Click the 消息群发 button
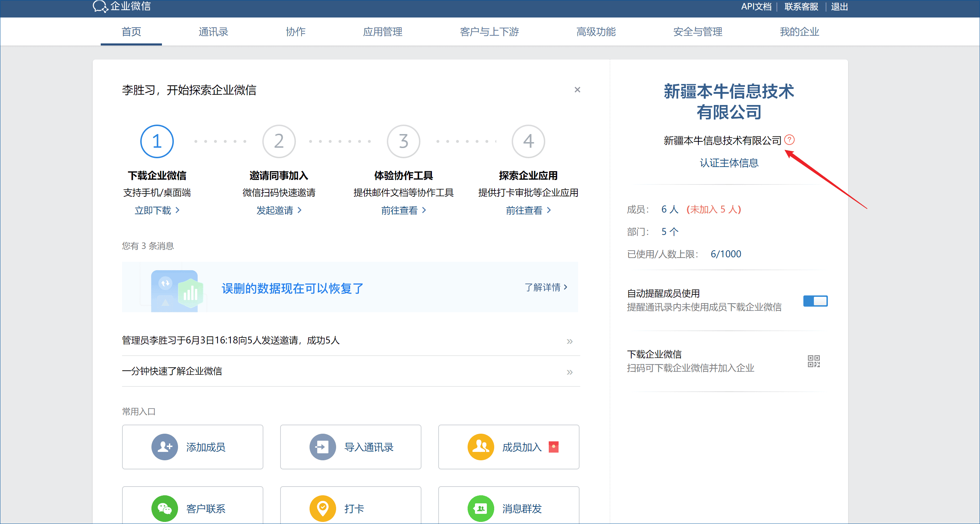Image resolution: width=980 pixels, height=524 pixels. point(509,505)
